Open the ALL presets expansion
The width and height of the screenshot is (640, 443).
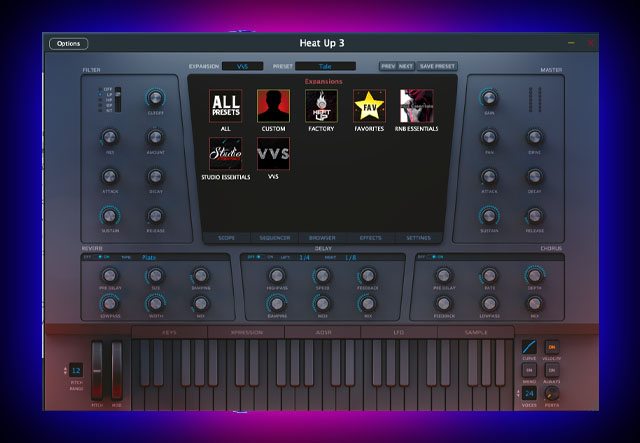pos(225,106)
